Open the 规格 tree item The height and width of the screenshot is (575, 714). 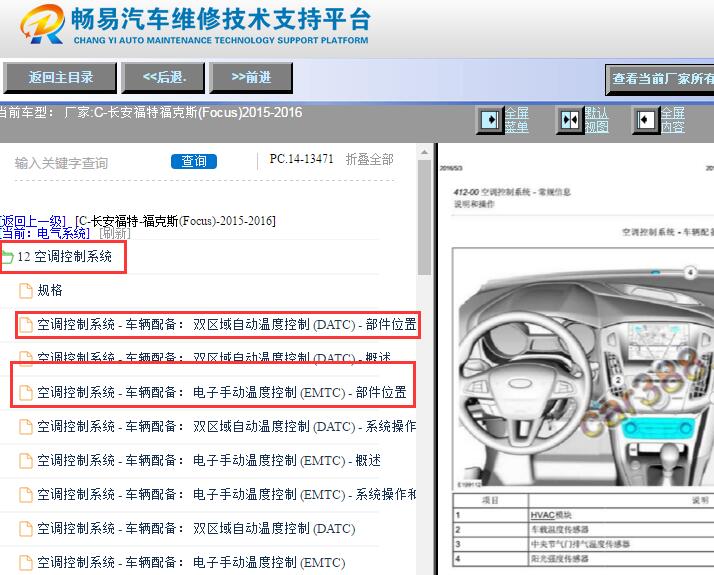pyautogui.click(x=50, y=290)
